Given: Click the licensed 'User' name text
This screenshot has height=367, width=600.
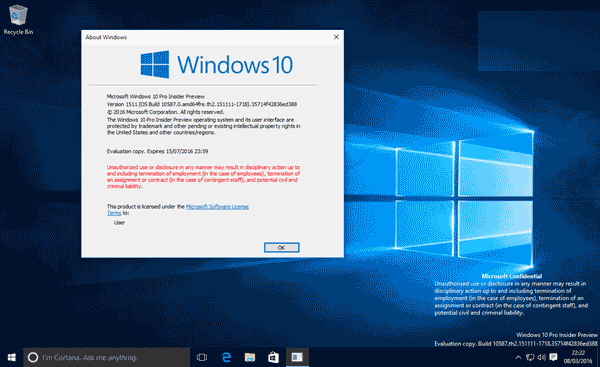Looking at the screenshot, I should (119, 223).
